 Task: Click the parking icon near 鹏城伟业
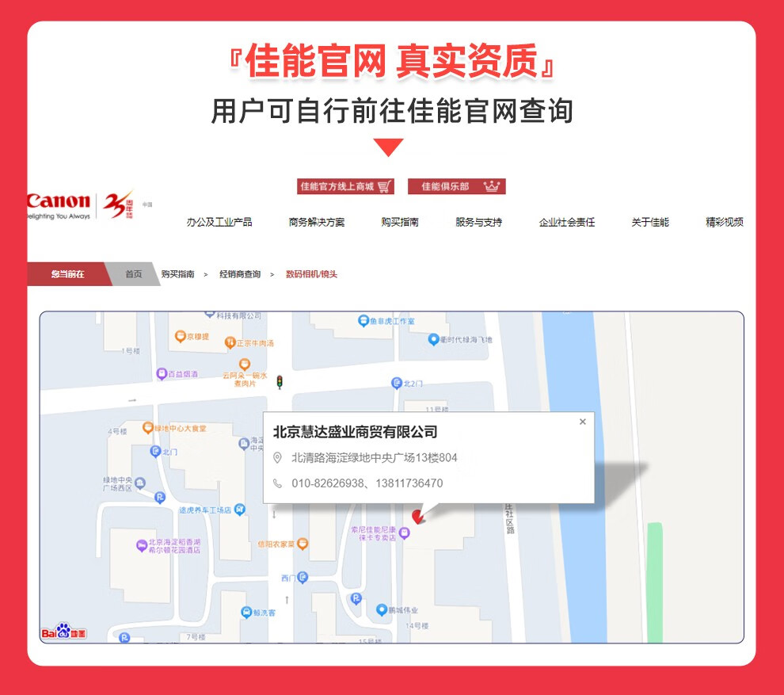coord(356,598)
